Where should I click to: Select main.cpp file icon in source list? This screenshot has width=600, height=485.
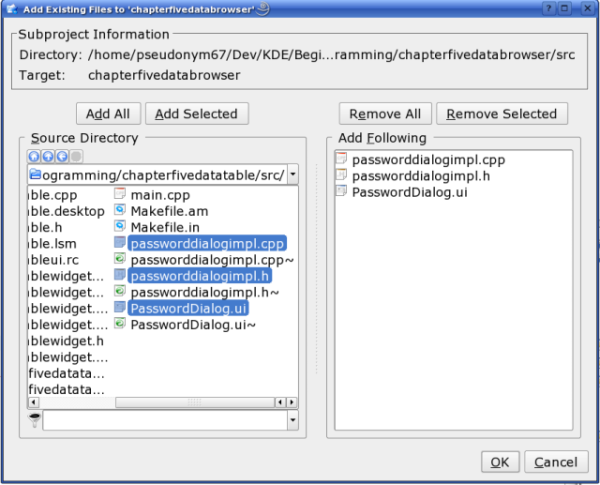(x=120, y=194)
